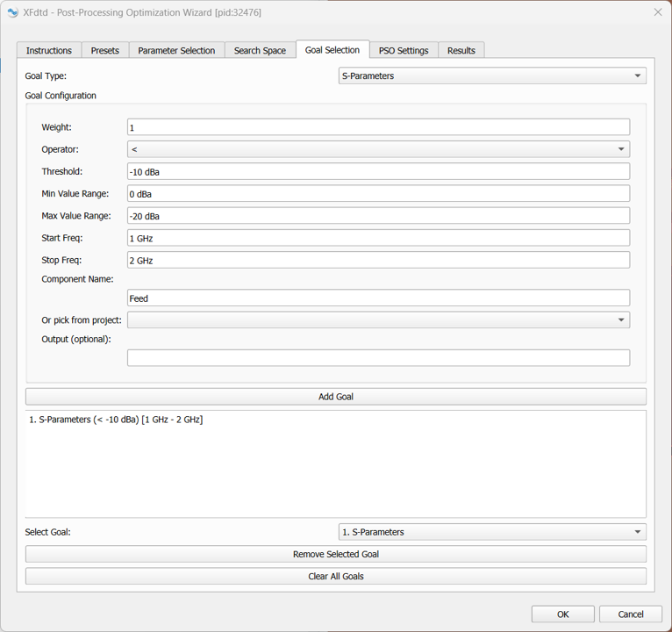View the Results tab
Image resolution: width=672 pixels, height=632 pixels.
[x=461, y=51]
